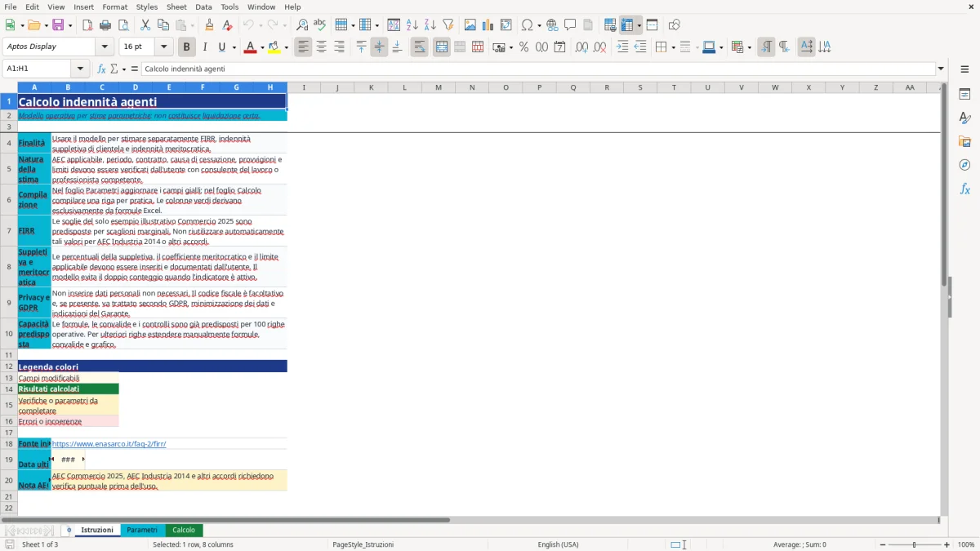Image resolution: width=980 pixels, height=551 pixels.
Task: Open the Function Wizard fx icon
Action: [x=102, y=69]
